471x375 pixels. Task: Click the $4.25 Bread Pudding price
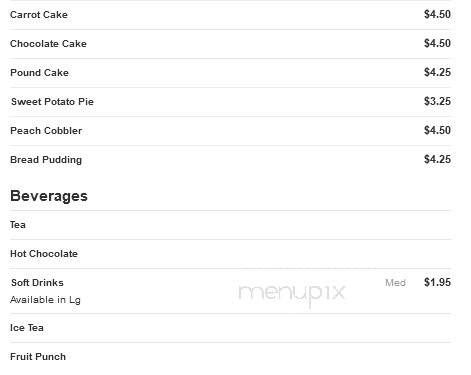pyautogui.click(x=437, y=159)
